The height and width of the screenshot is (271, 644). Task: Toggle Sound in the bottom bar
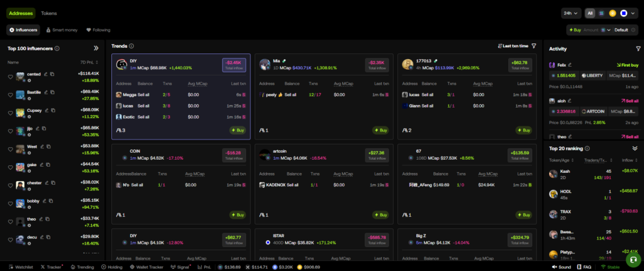tap(562, 267)
